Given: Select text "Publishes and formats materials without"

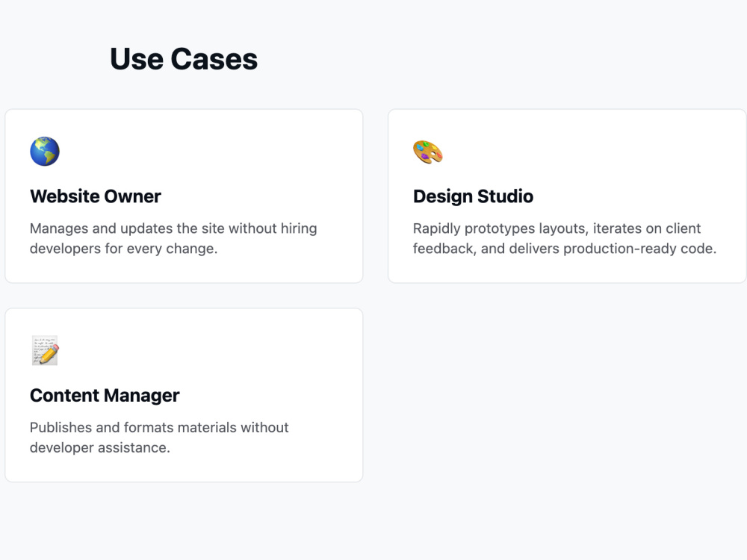Looking at the screenshot, I should tap(159, 428).
